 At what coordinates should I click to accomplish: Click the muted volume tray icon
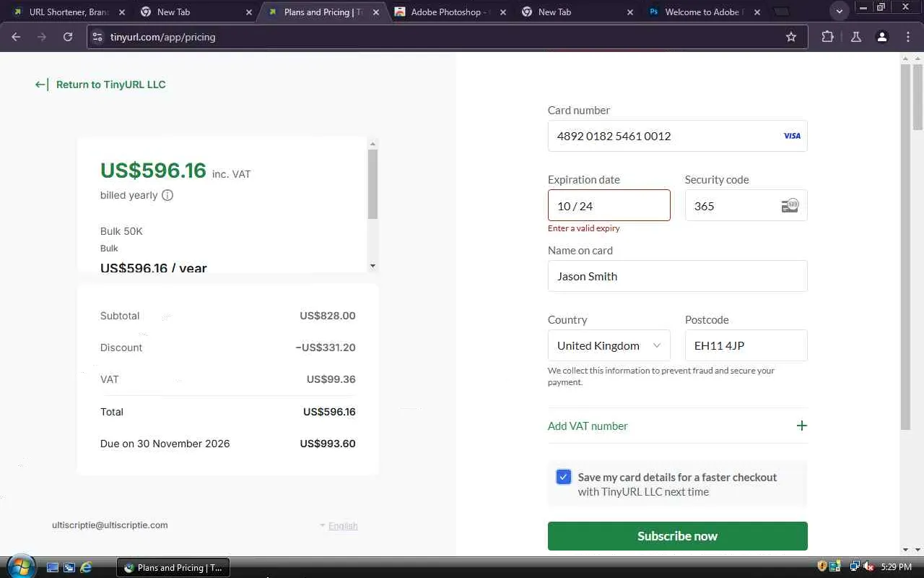point(869,567)
